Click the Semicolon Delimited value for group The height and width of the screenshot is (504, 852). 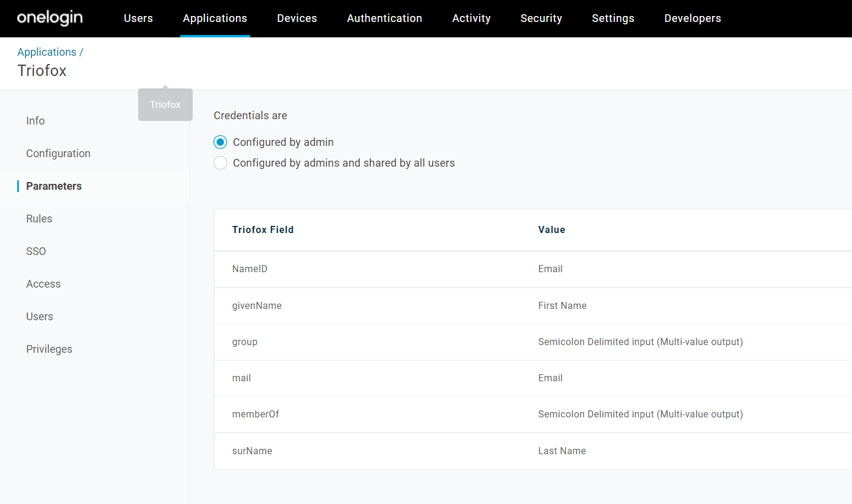pos(640,342)
